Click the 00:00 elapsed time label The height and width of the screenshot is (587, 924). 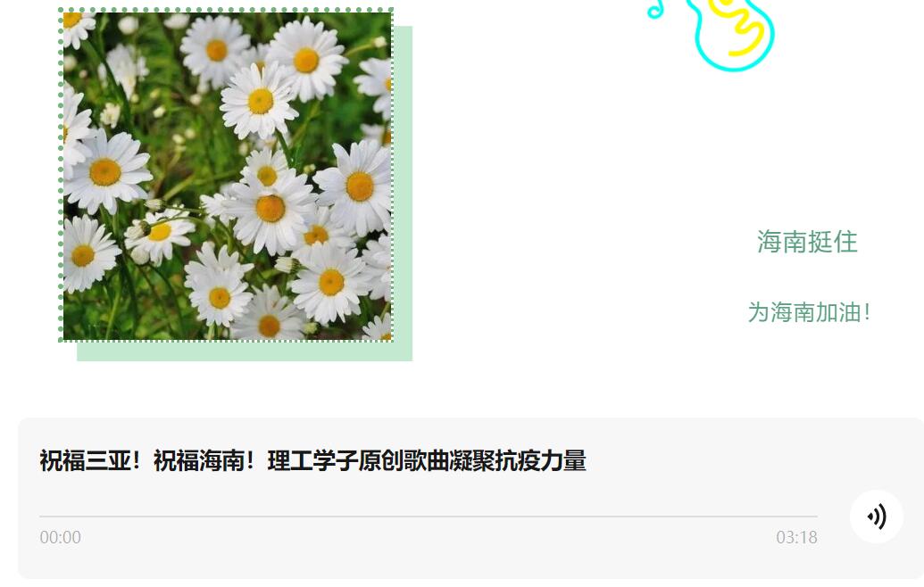pos(60,537)
